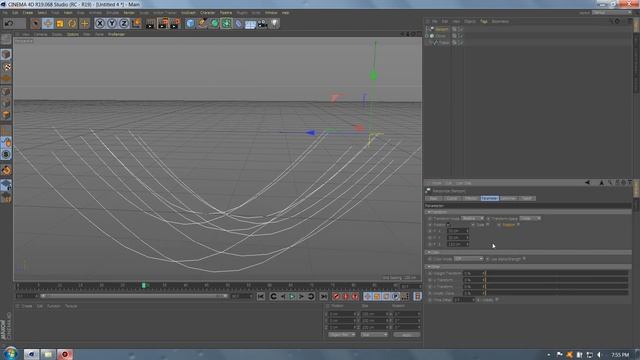The width and height of the screenshot is (640, 360).
Task: Open Transform Space dropdown
Action: pyautogui.click(x=529, y=218)
